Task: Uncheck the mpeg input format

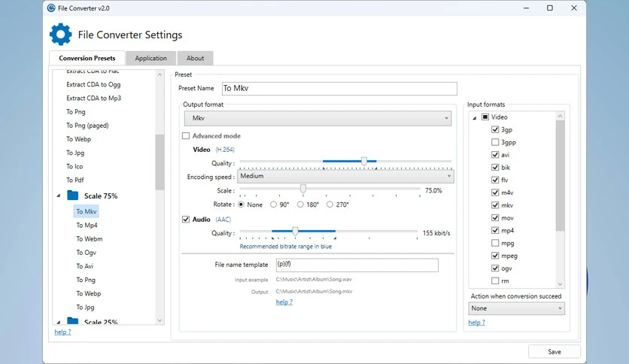Action: (x=495, y=256)
